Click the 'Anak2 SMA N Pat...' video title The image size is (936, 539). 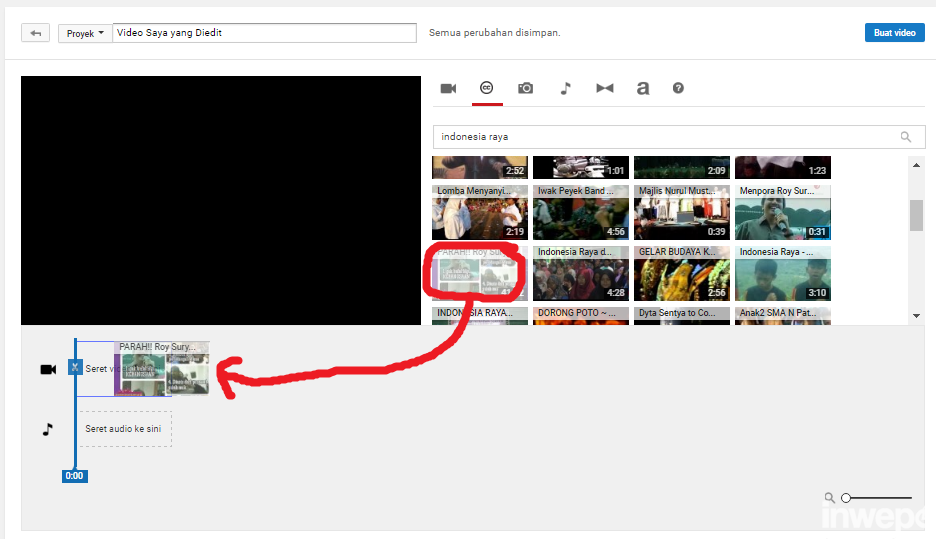778,313
